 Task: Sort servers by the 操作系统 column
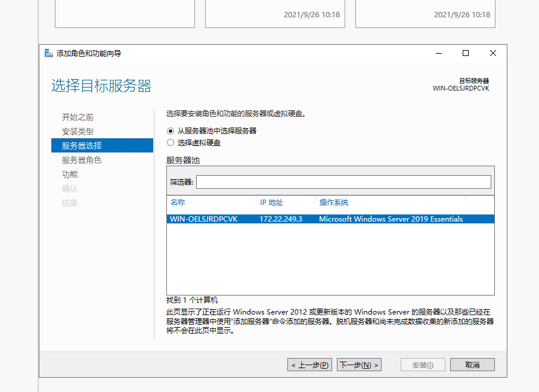(334, 202)
